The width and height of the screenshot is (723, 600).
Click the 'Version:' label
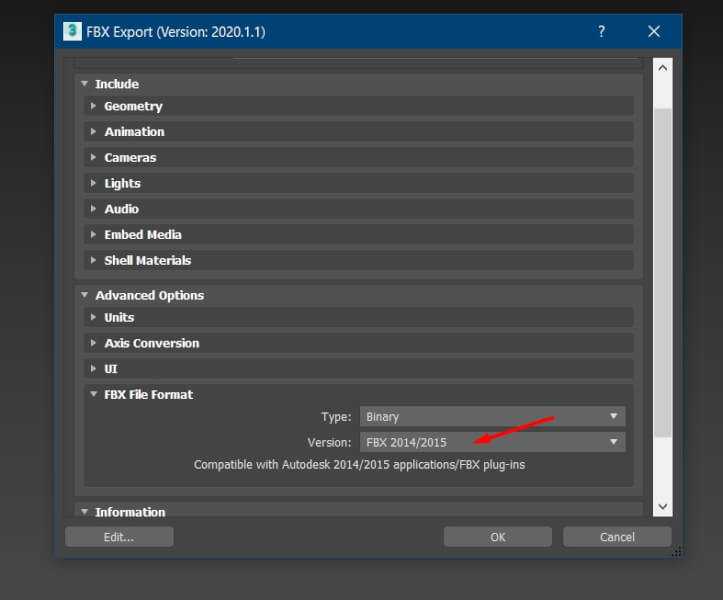[x=329, y=443]
